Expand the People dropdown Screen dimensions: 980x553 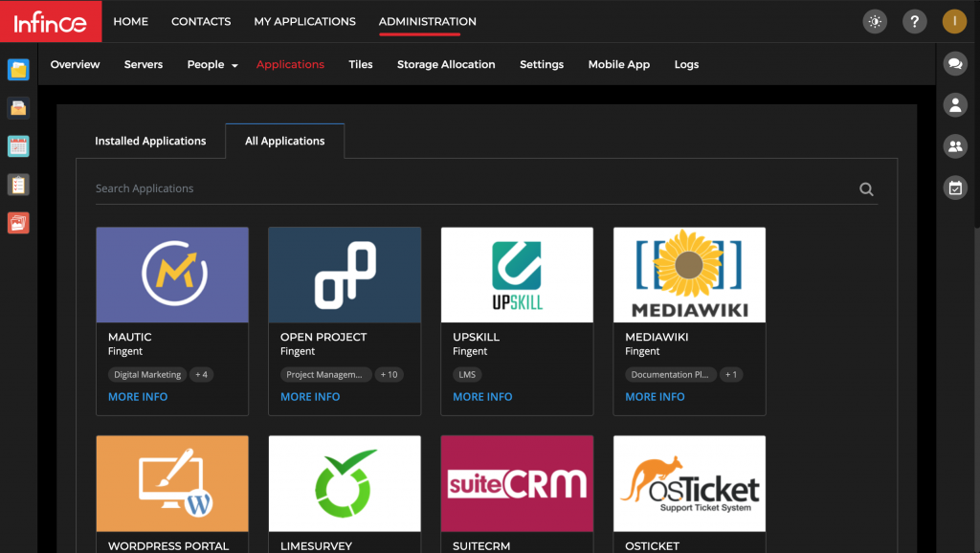[x=212, y=64]
